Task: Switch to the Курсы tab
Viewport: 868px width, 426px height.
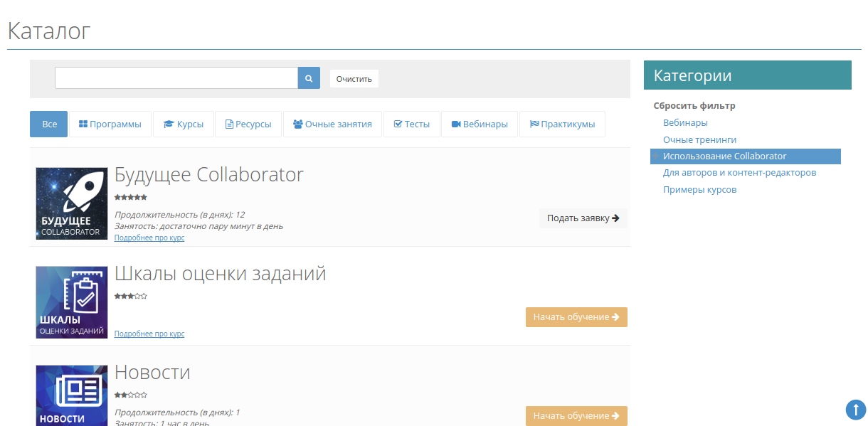Action: tap(184, 124)
